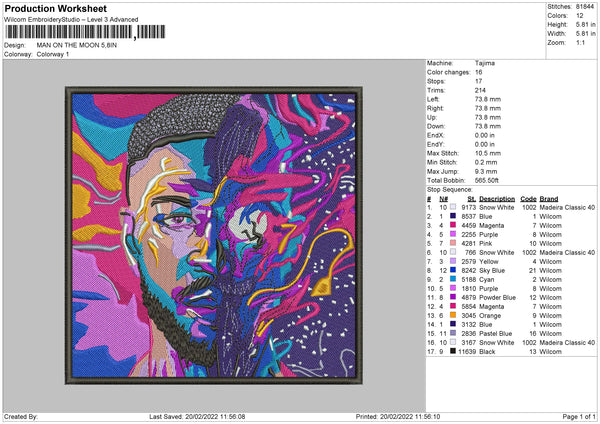Click the Total Bobbin value '565.50ft'
This screenshot has height=424, width=600.
click(486, 181)
